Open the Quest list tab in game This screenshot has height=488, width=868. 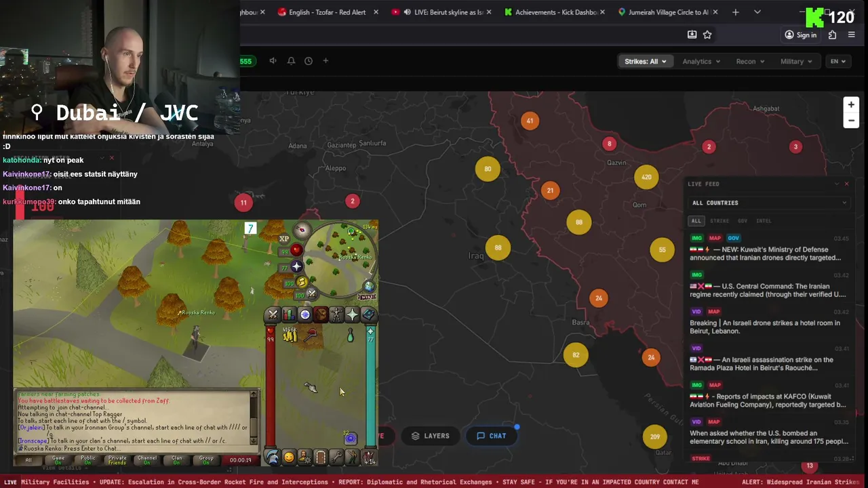[x=305, y=314]
